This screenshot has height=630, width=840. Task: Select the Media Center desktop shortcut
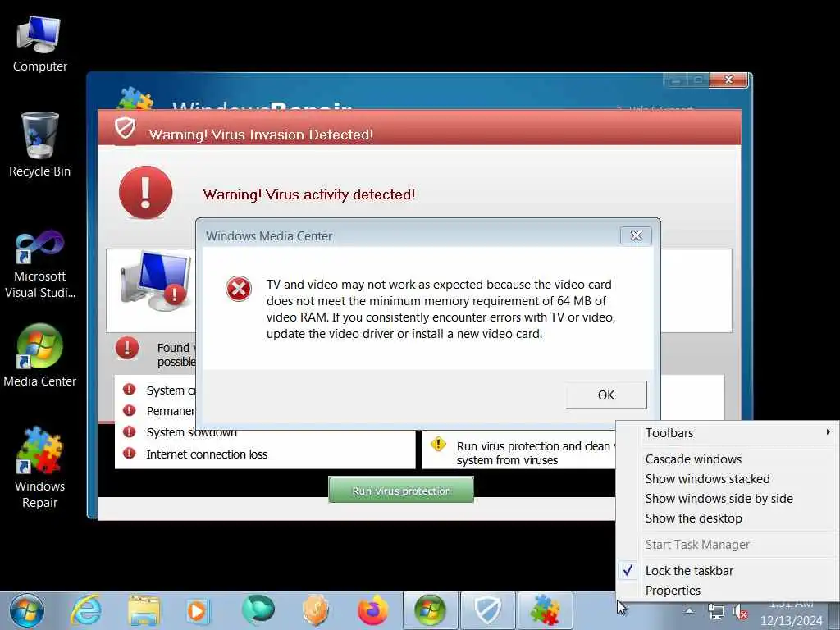point(39,356)
